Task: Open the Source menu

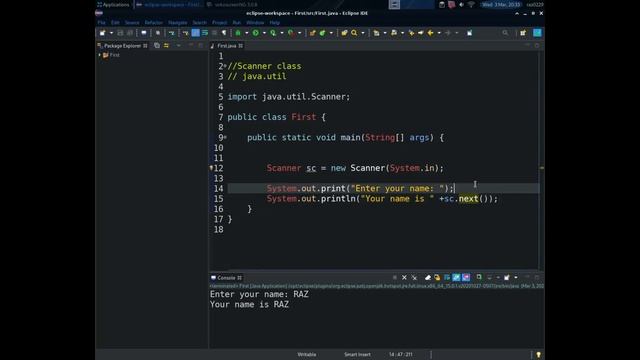Action: click(132, 22)
